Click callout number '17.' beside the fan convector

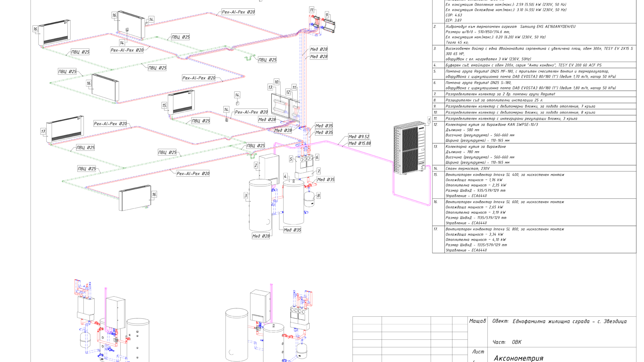point(43,131)
